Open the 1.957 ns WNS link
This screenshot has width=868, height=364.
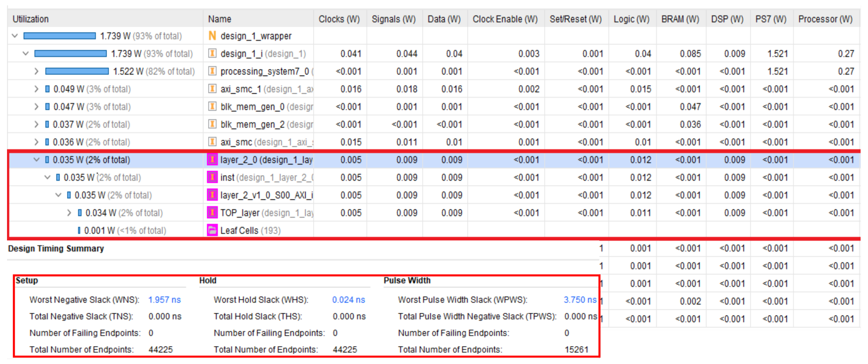click(x=164, y=300)
